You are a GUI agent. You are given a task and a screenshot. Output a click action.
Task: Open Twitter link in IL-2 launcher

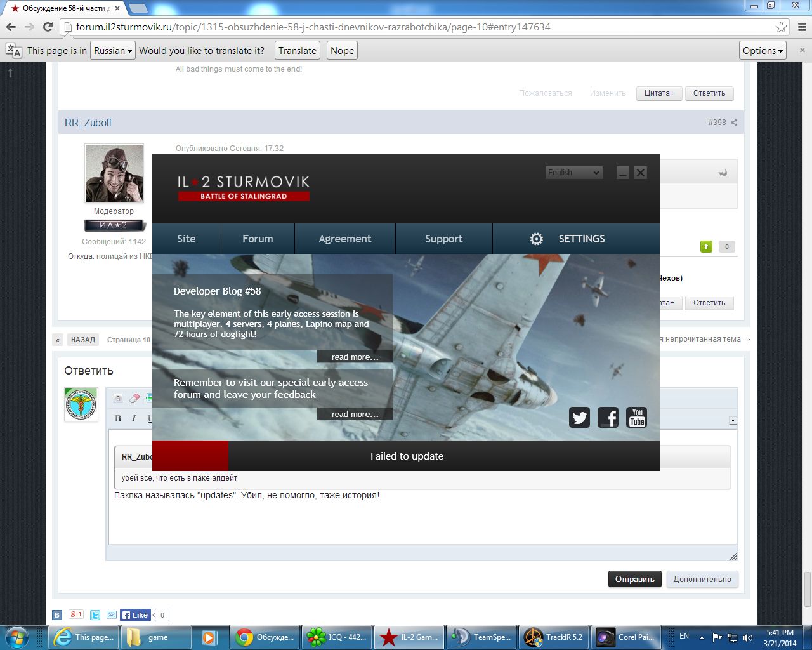click(579, 417)
